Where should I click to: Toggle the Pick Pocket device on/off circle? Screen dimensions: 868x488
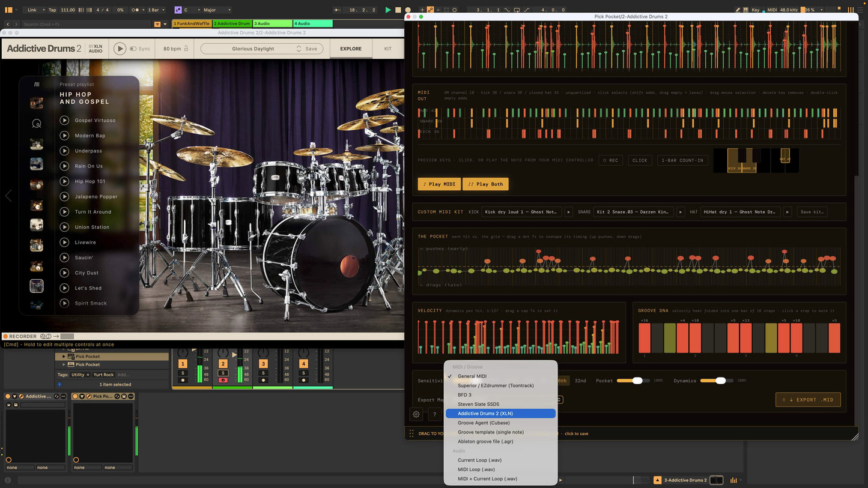[76, 396]
